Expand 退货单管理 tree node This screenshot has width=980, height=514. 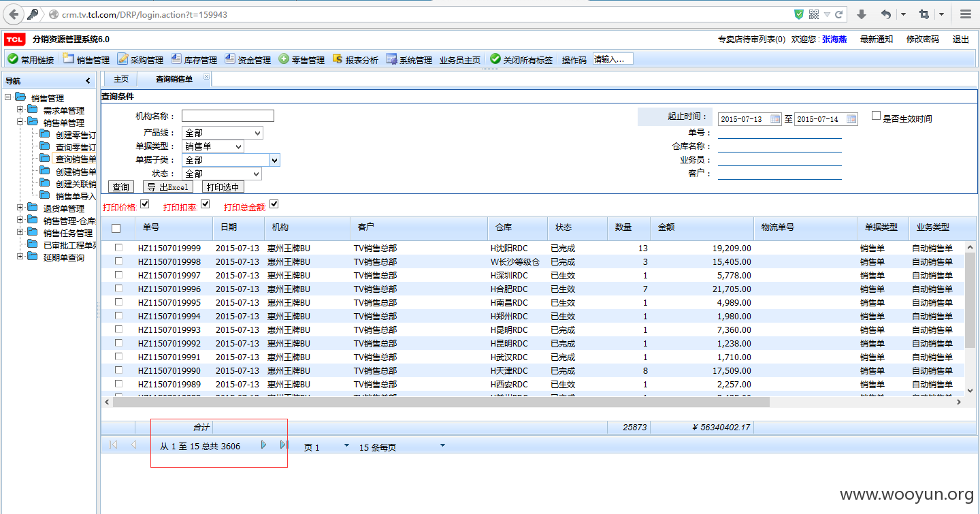[20, 208]
